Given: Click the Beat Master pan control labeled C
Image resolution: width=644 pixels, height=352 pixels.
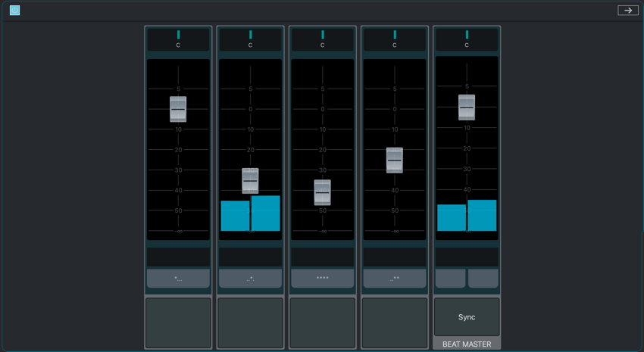Looking at the screenshot, I should [x=467, y=39].
